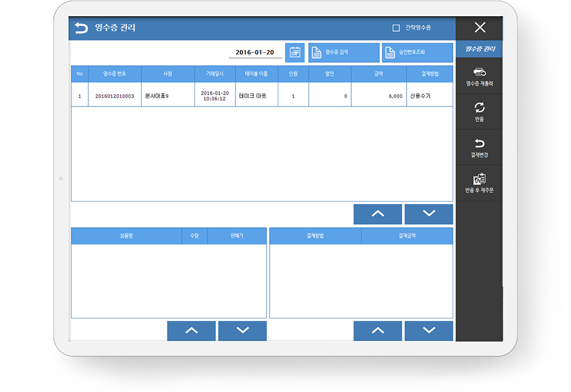Click the 2016-01-20 date field

[255, 52]
